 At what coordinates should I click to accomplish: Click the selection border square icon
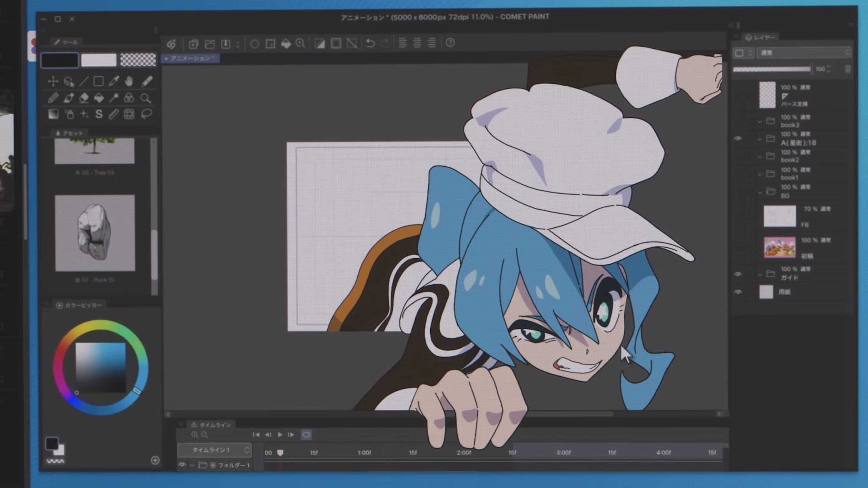coord(336,43)
